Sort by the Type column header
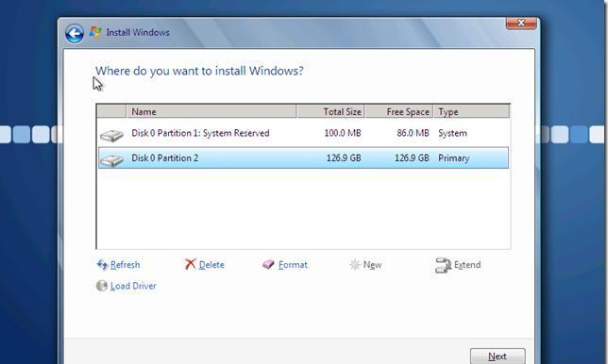The height and width of the screenshot is (364, 608). coord(471,111)
